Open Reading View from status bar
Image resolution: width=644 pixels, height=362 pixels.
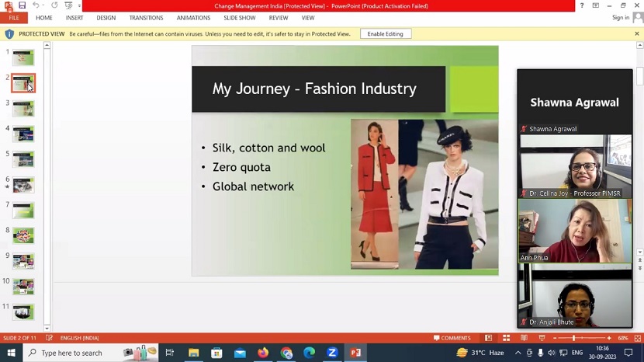coord(524,338)
